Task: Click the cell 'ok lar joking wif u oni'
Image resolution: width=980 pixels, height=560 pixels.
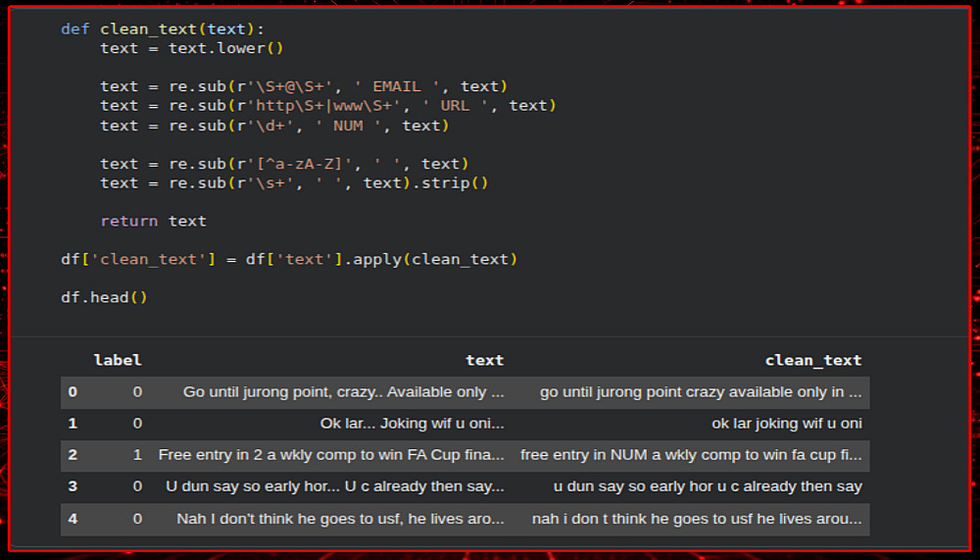Action: [787, 424]
